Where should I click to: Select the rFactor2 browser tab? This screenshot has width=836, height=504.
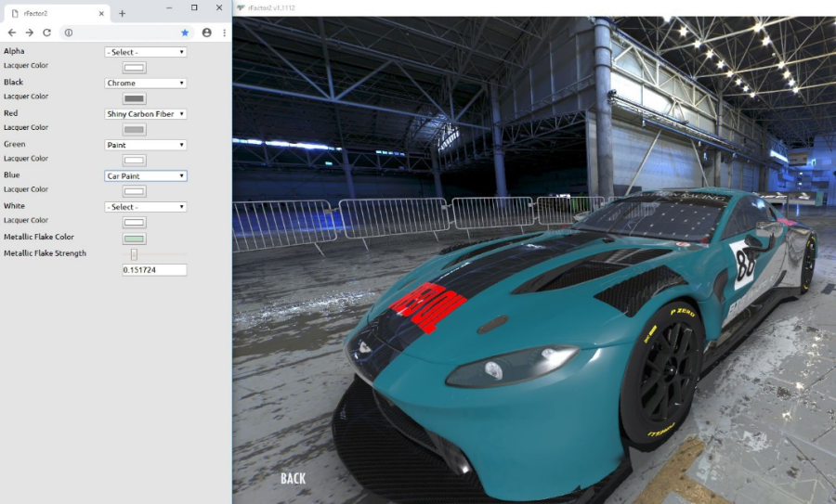pos(57,13)
